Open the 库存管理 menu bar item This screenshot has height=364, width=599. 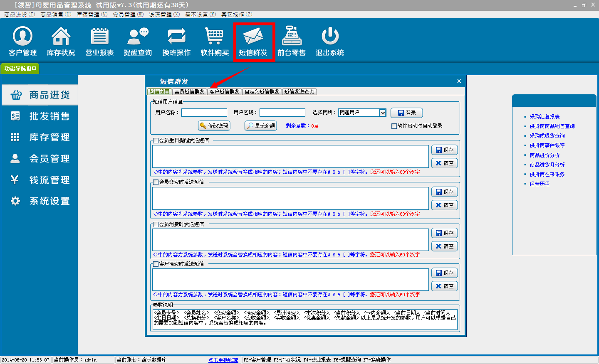(92, 15)
